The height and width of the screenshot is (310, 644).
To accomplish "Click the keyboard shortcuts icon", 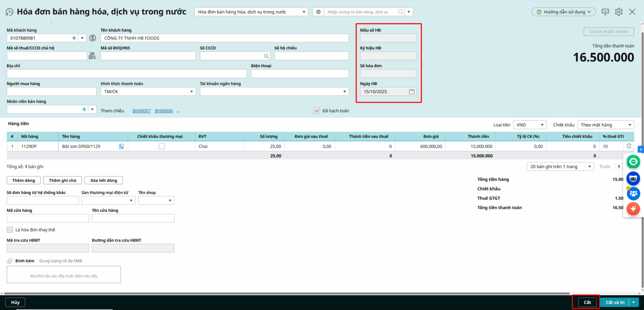I will click(605, 12).
